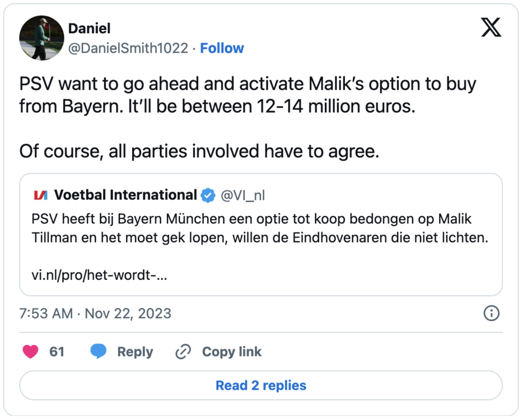523x420 pixels.
Task: Click the copy link chain icon
Action: click(183, 352)
